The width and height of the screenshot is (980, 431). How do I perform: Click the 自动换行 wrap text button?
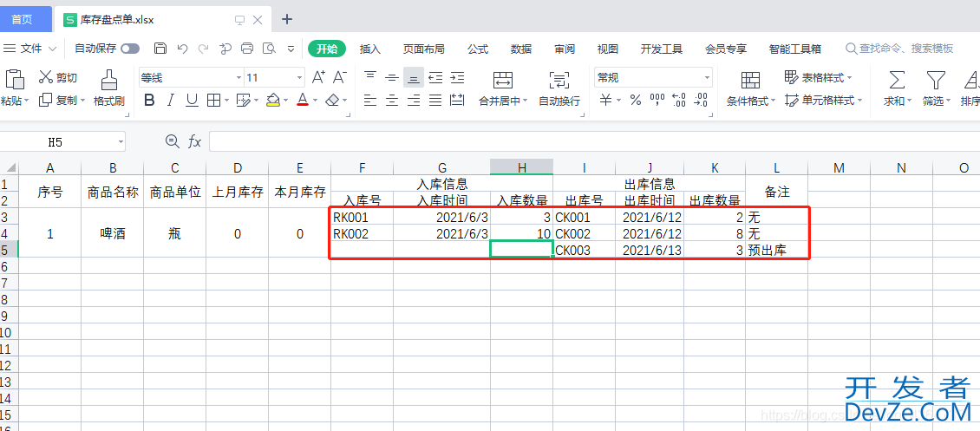pyautogui.click(x=559, y=88)
